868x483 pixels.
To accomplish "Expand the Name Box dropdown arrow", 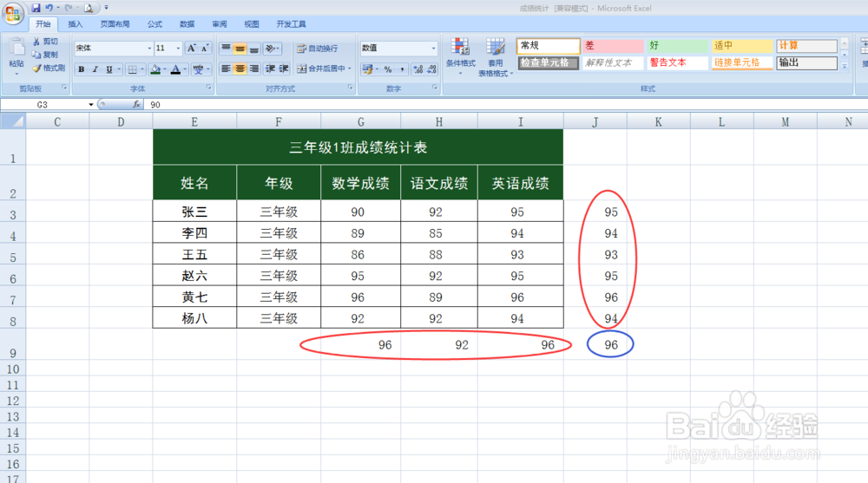I will pyautogui.click(x=91, y=105).
